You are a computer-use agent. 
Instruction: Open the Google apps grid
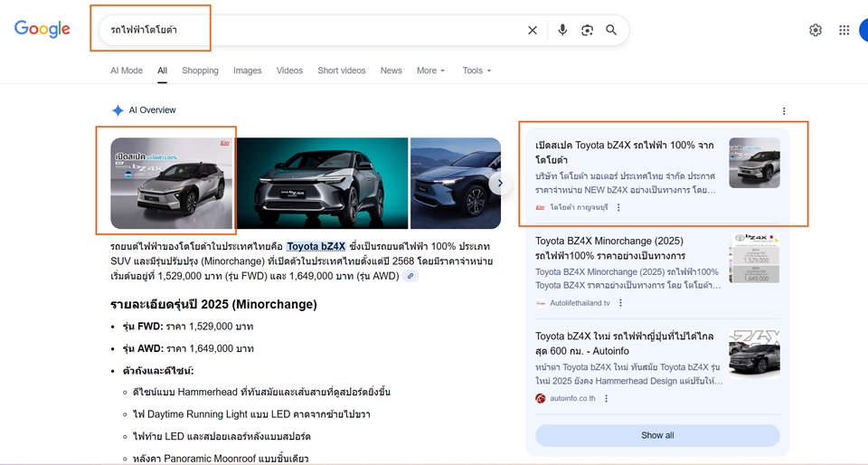pos(844,30)
